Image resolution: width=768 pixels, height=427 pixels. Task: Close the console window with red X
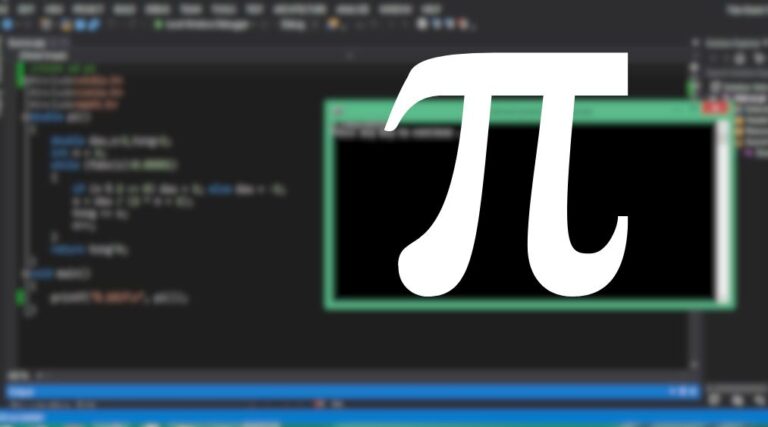coord(714,108)
